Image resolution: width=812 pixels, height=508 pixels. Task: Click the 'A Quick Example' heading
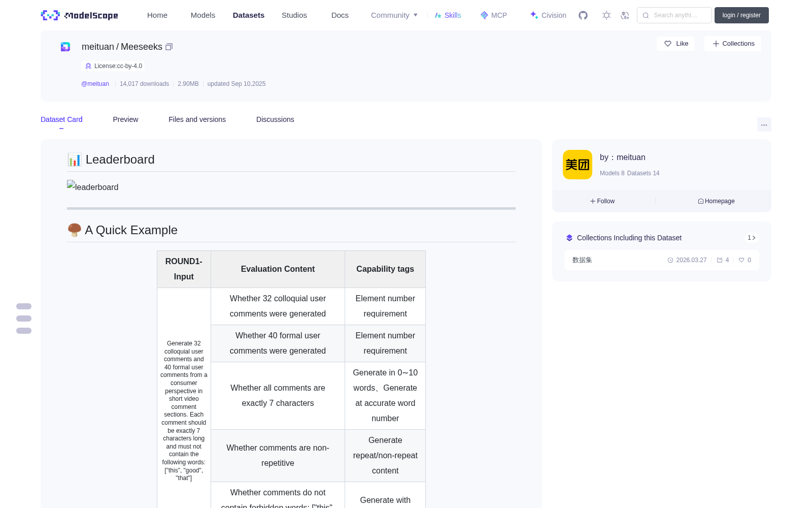[x=131, y=230]
